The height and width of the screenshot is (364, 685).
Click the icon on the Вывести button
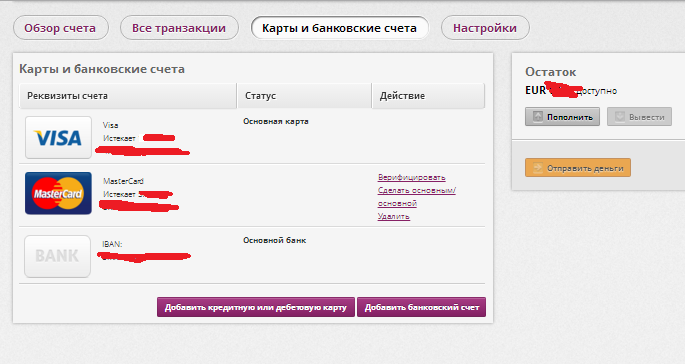point(619,117)
